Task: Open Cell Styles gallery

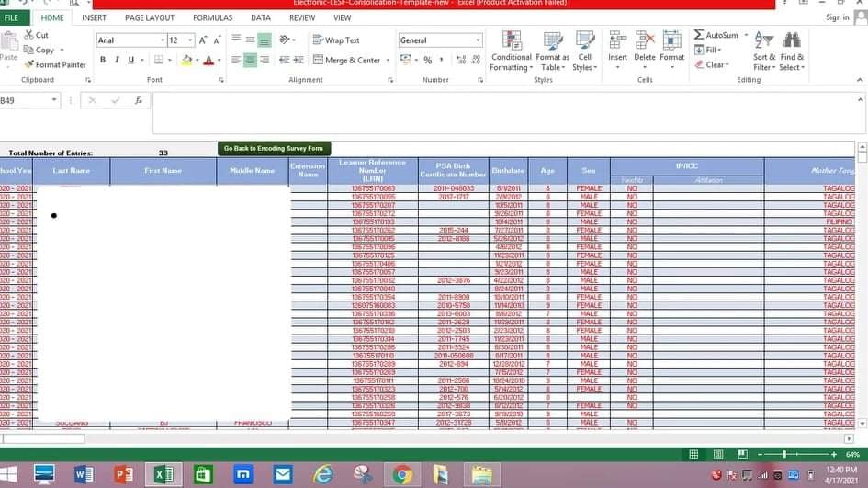Action: click(x=584, y=51)
